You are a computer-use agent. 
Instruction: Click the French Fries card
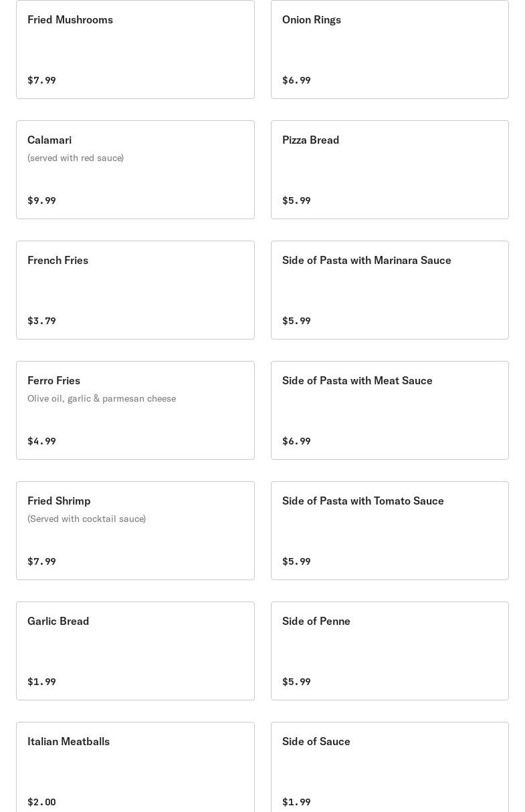pyautogui.click(x=135, y=290)
